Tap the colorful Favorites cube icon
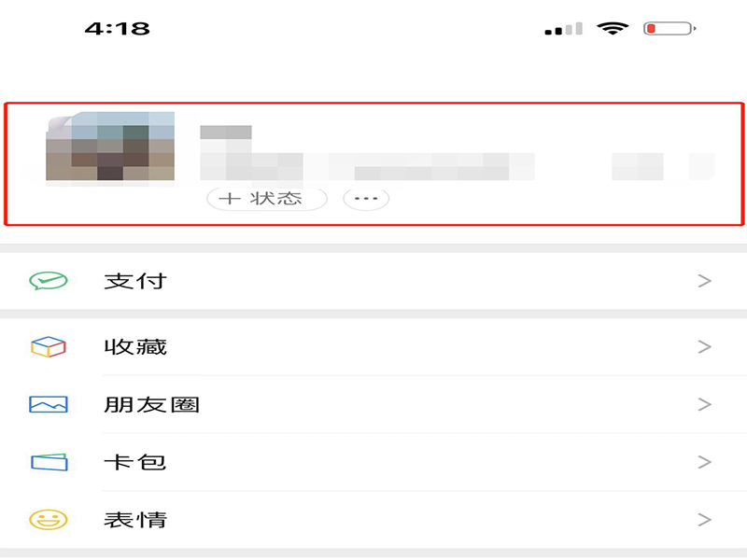Image resolution: width=747 pixels, height=560 pixels. tap(49, 346)
